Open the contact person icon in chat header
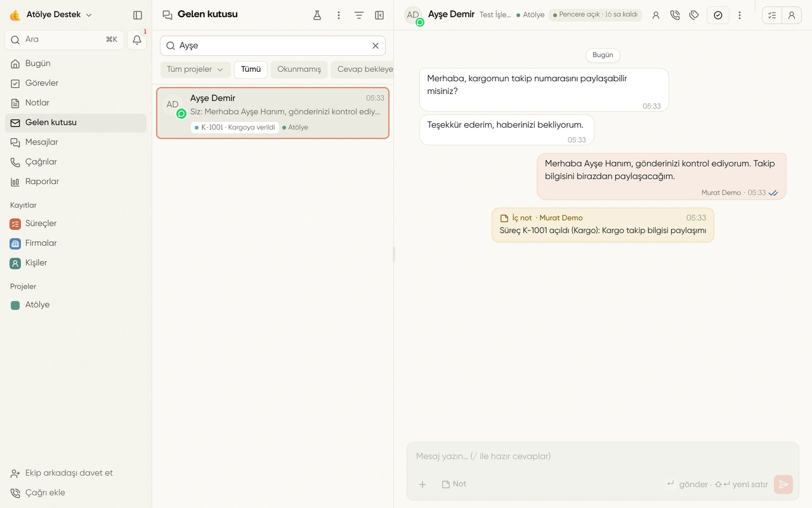This screenshot has width=812, height=508. (656, 15)
